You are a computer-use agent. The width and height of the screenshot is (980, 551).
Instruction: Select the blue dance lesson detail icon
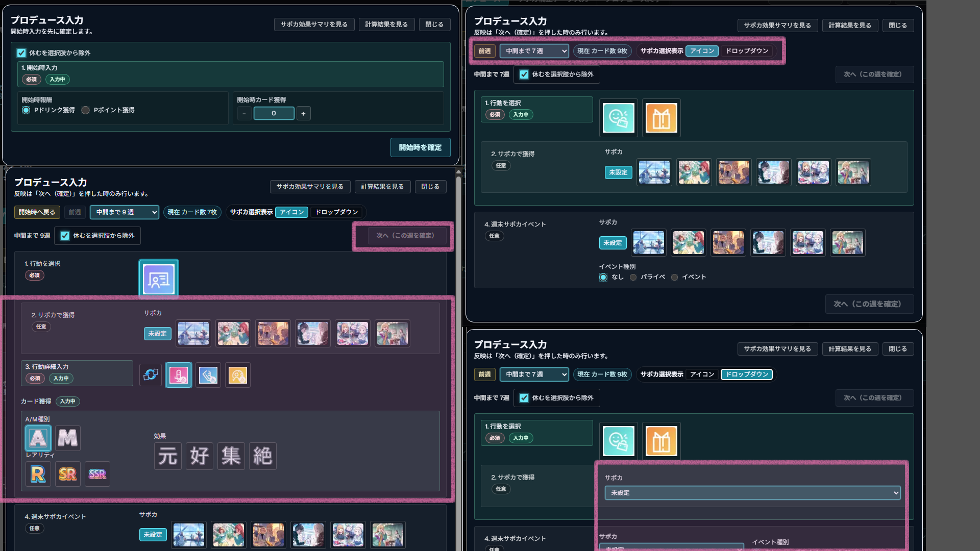click(x=208, y=375)
